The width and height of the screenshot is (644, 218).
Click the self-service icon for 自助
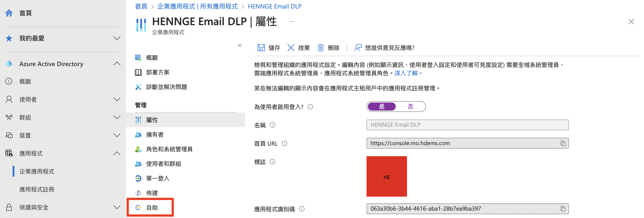click(138, 207)
